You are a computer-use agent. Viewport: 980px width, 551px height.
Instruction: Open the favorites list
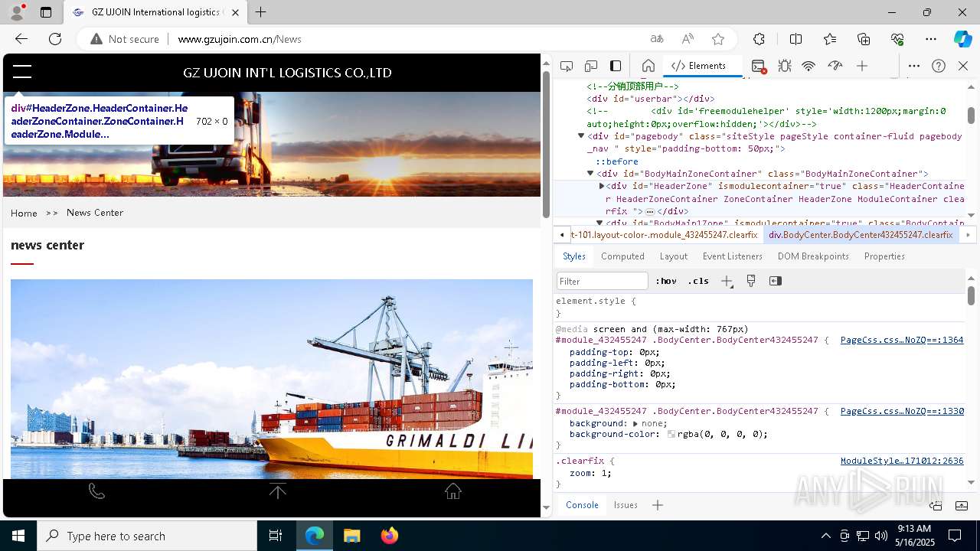click(x=830, y=39)
